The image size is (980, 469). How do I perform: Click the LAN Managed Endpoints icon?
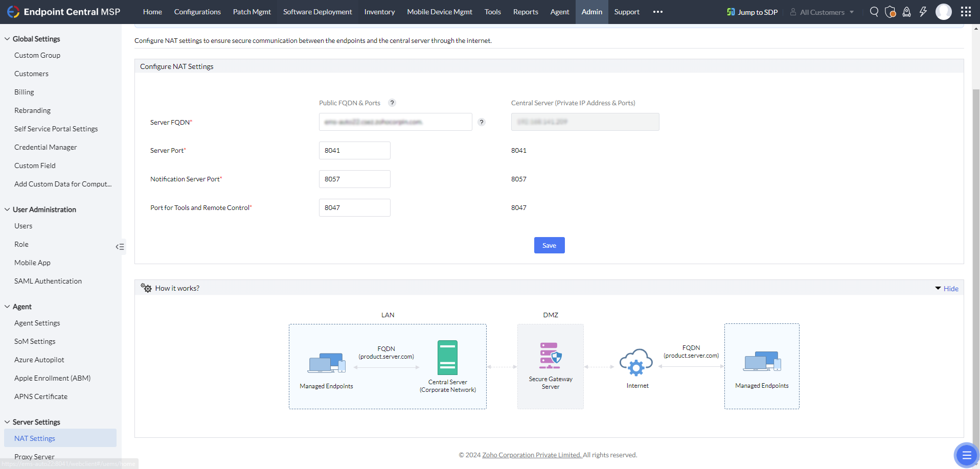pyautogui.click(x=327, y=363)
